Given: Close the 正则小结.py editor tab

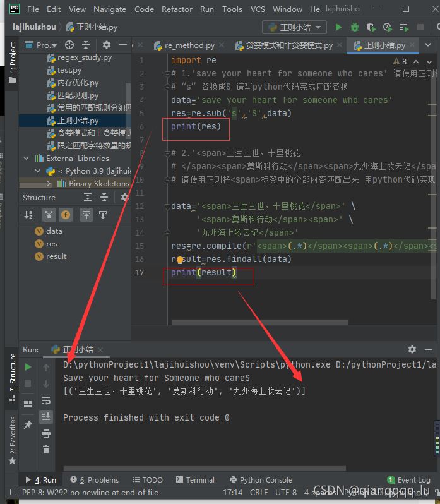Looking at the screenshot, I should click(412, 45).
